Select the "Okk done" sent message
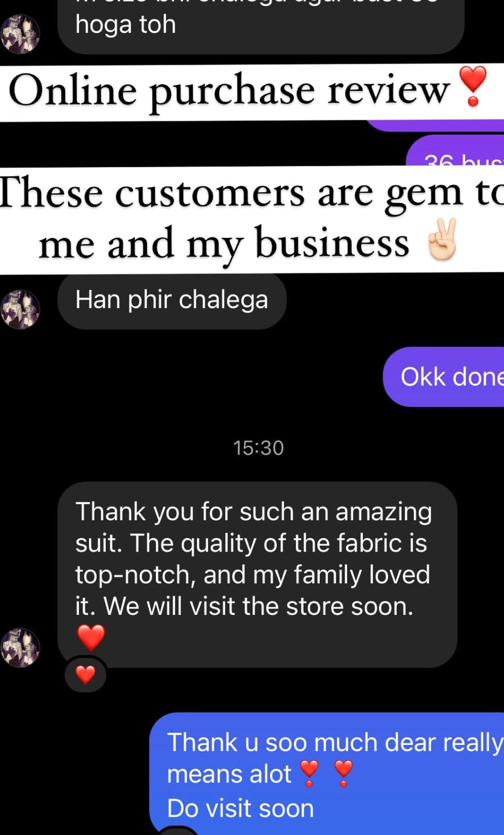The image size is (504, 835). click(443, 377)
